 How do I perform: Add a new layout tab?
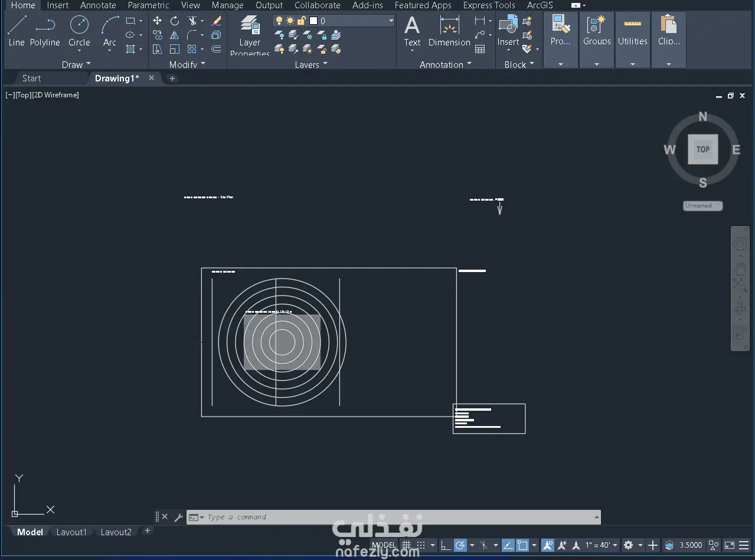tap(148, 530)
